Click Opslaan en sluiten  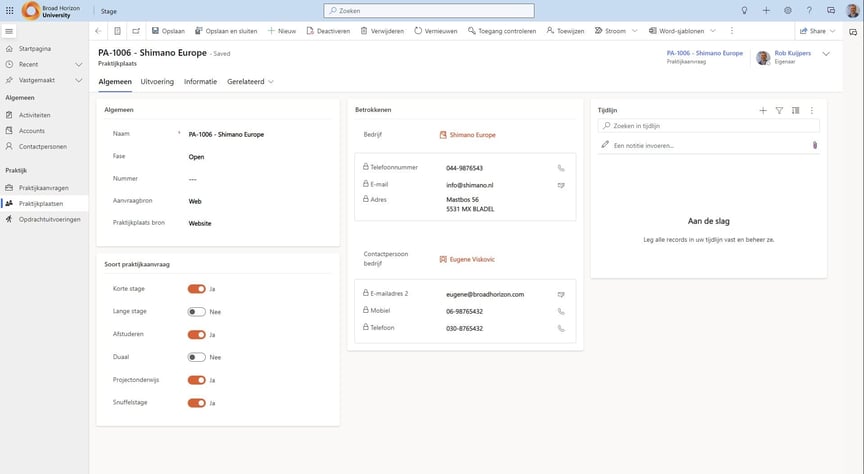(226, 31)
